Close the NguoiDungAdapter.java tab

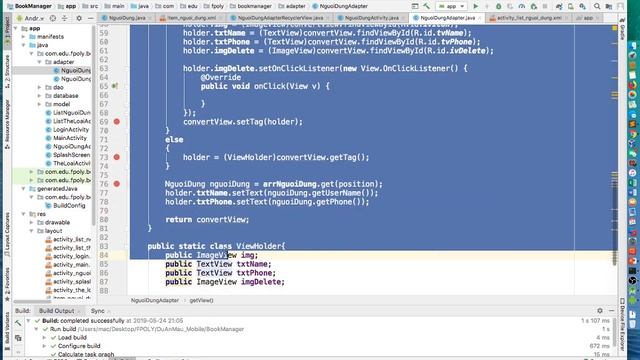click(480, 18)
